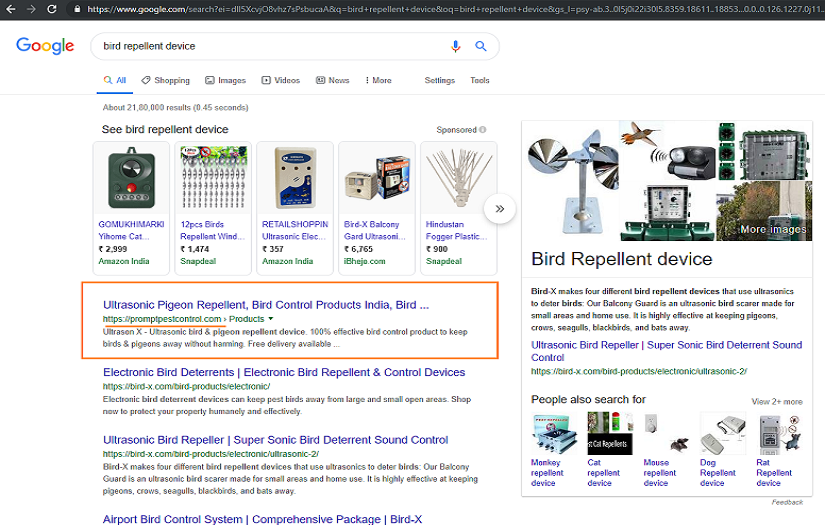Reload the page with refresh icon
825x525 pixels.
coord(52,9)
